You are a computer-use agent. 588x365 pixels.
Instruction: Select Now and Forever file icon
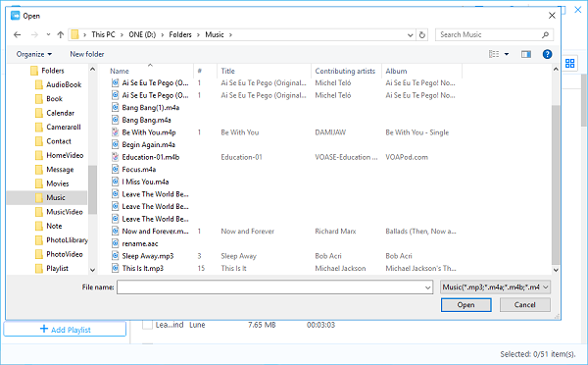[115, 231]
